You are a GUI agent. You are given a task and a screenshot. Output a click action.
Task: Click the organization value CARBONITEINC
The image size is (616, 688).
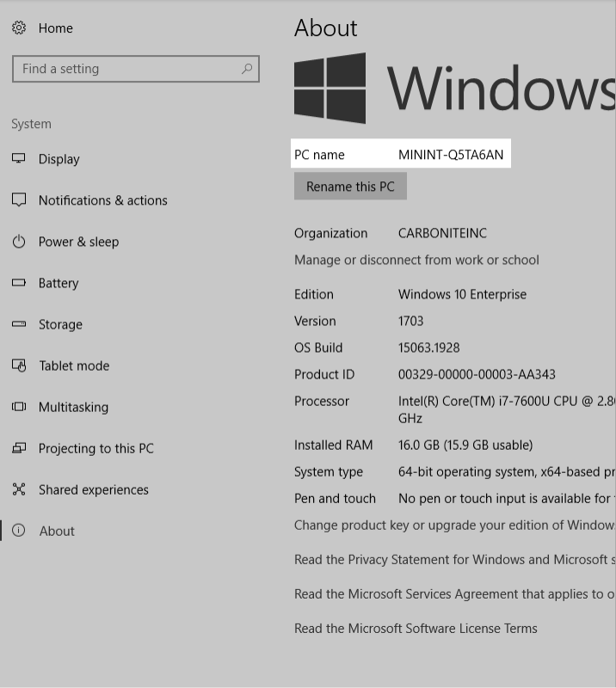coord(442,233)
